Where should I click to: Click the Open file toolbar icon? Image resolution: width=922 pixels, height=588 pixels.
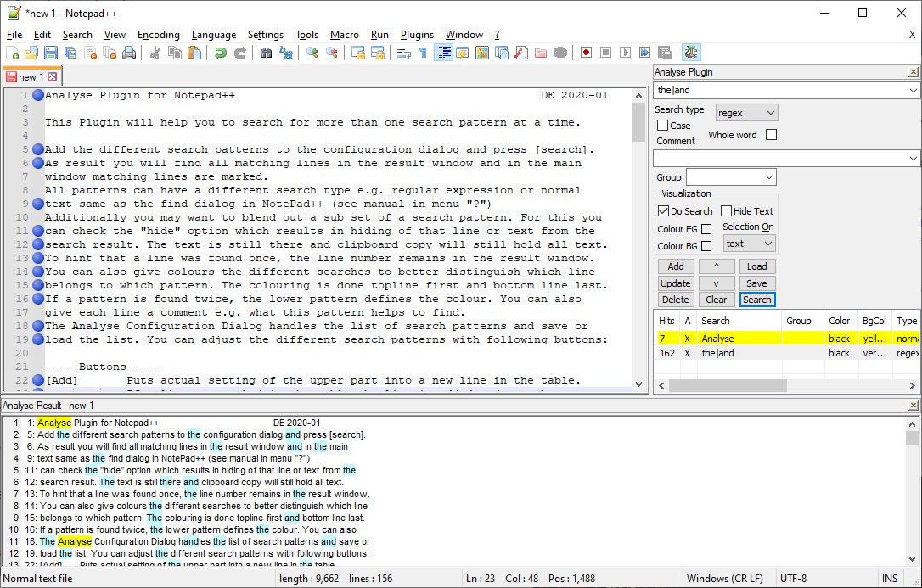31,53
